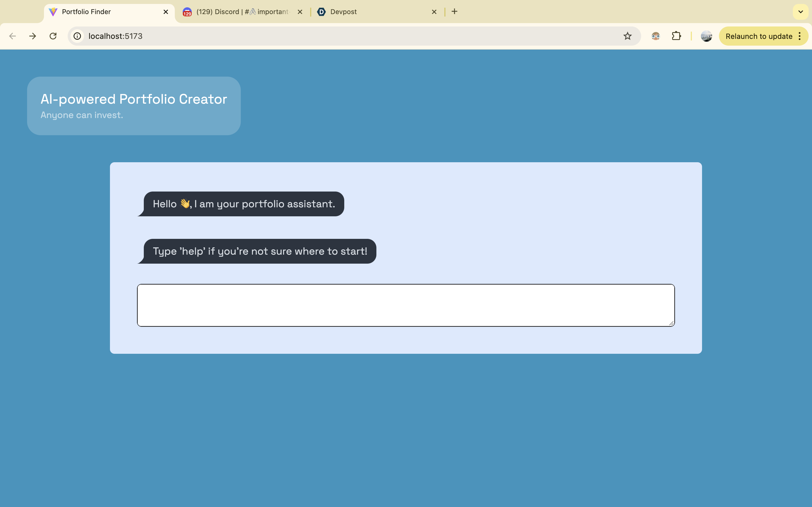The width and height of the screenshot is (812, 507).
Task: View site information icon
Action: point(78,36)
